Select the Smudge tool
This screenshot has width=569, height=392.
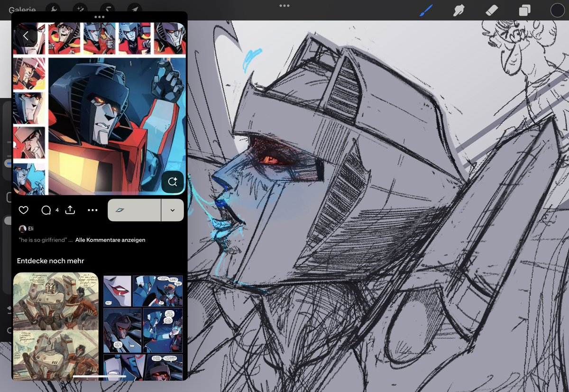click(x=459, y=9)
